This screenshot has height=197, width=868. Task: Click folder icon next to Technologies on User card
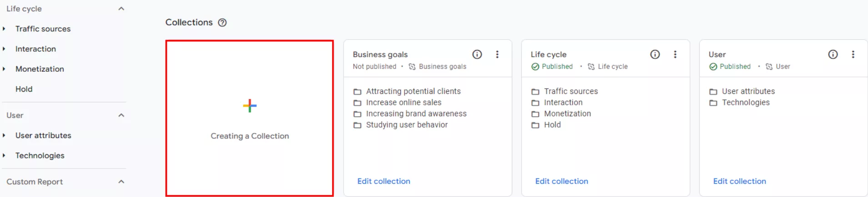(713, 103)
